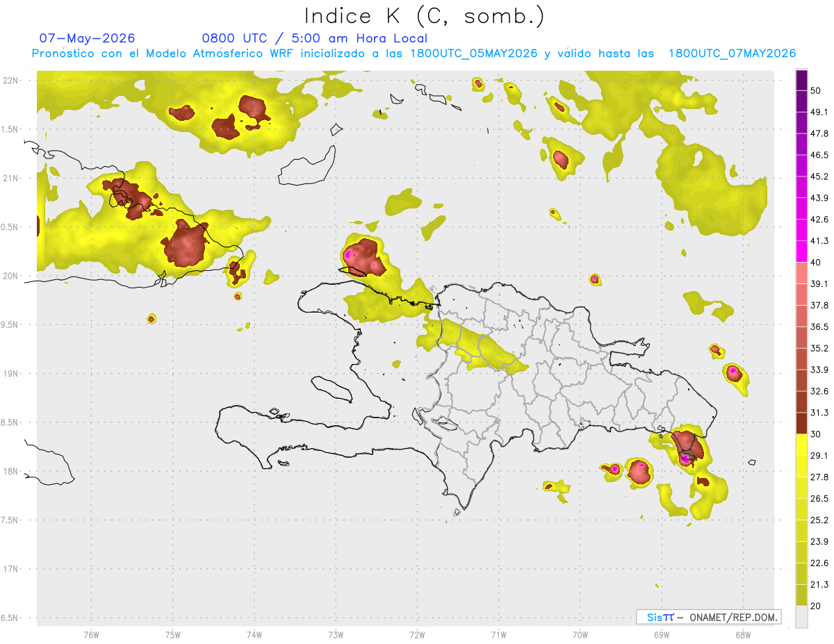Click the 20N latitude axis label
The width and height of the screenshot is (834, 644).
[x=11, y=276]
